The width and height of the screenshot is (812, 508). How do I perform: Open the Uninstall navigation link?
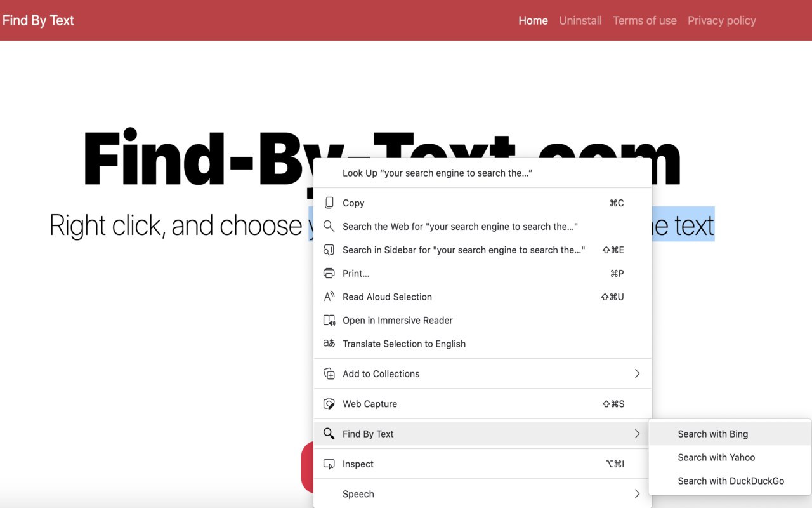tap(580, 20)
